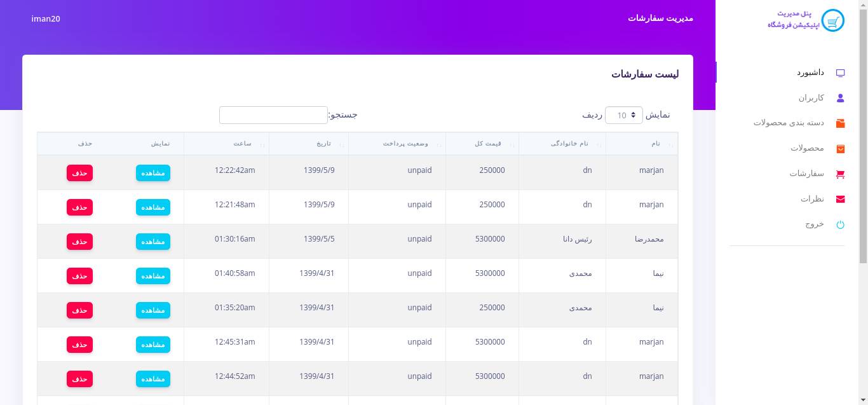Sort table by قیمت کل column
Image resolution: width=868 pixels, height=405 pixels.
pos(488,144)
